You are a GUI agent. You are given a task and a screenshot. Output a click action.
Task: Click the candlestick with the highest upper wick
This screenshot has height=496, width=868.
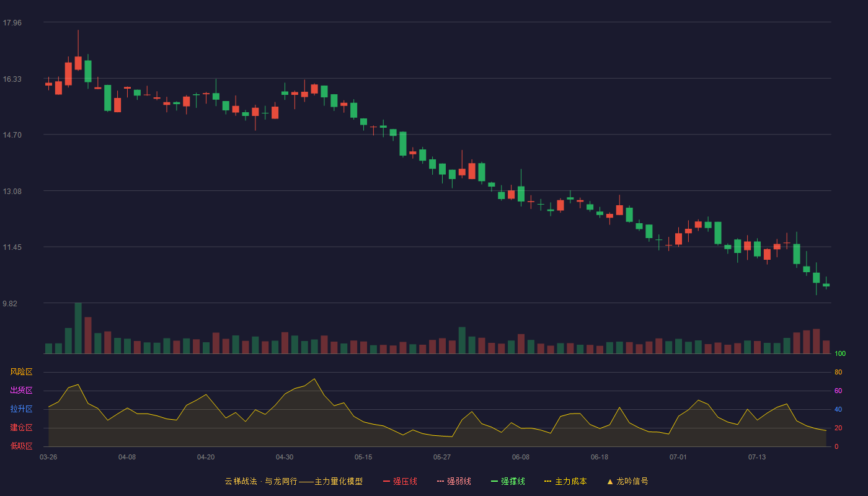pos(78,63)
